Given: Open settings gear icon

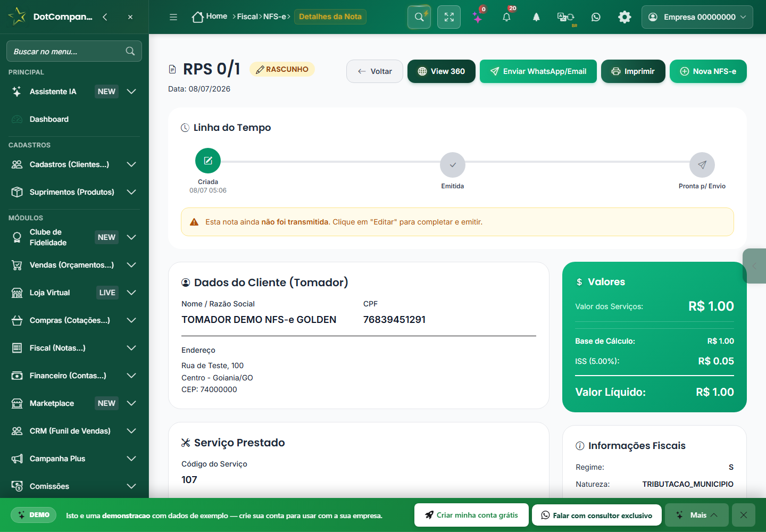Looking at the screenshot, I should pos(625,17).
